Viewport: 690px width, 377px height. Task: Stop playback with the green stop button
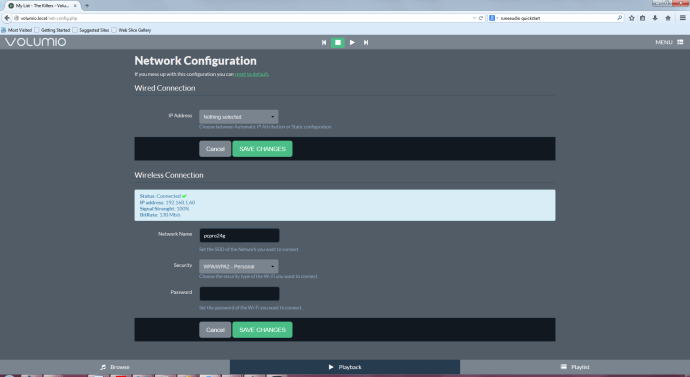(x=338, y=42)
